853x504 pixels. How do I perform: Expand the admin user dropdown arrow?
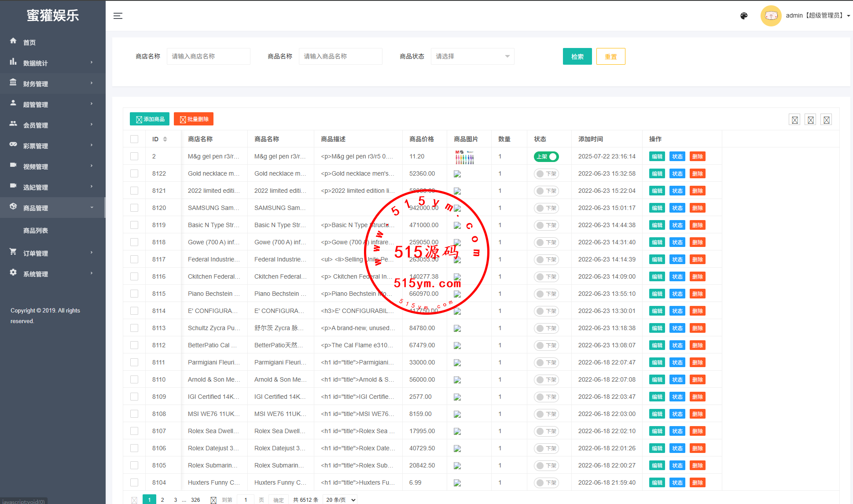848,16
